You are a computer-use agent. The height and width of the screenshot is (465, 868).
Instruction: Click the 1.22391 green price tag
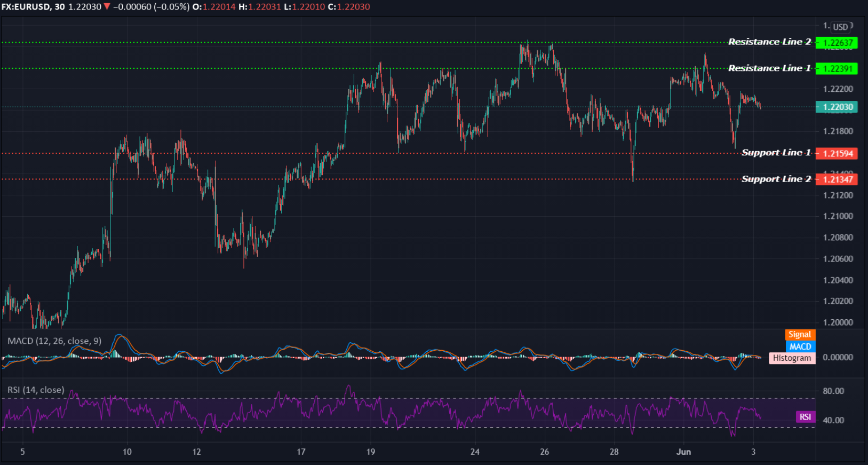point(837,68)
